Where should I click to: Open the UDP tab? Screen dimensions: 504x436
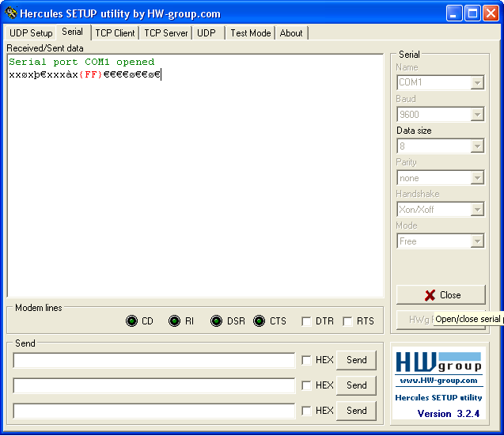point(207,33)
